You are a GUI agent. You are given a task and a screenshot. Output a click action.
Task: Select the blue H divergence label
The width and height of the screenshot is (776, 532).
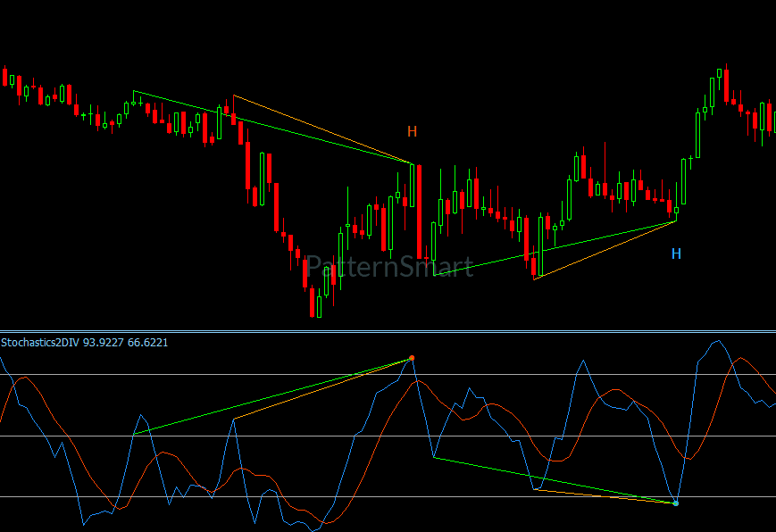[x=676, y=254]
